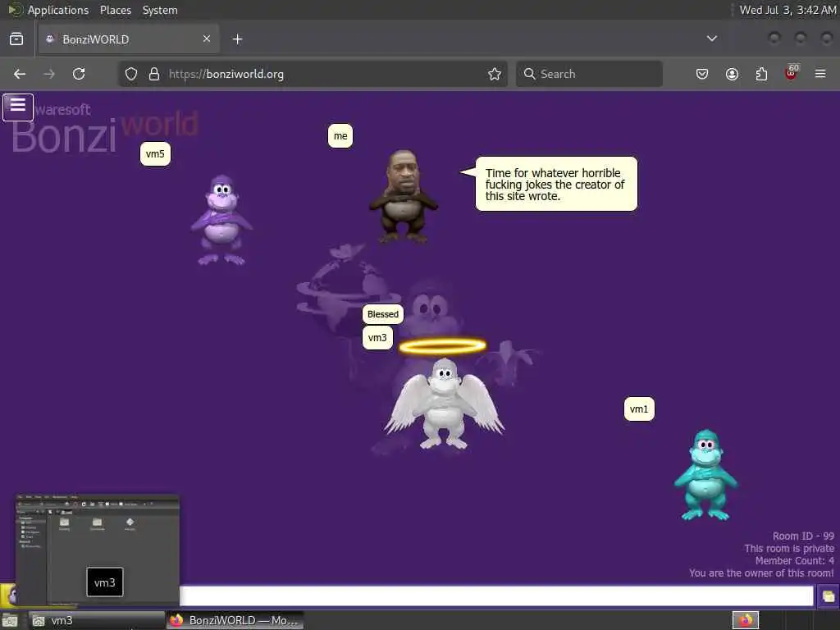
Task: Click the send message button icon
Action: point(829,596)
